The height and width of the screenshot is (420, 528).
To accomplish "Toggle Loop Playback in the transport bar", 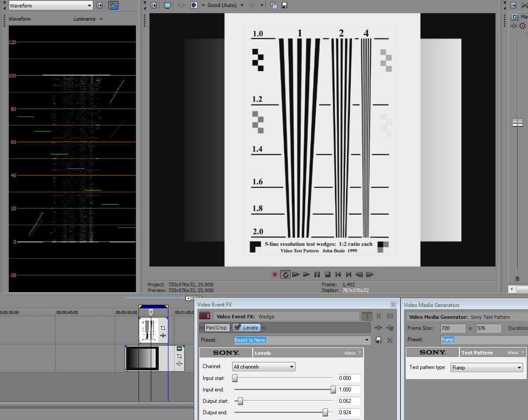I will (x=285, y=274).
